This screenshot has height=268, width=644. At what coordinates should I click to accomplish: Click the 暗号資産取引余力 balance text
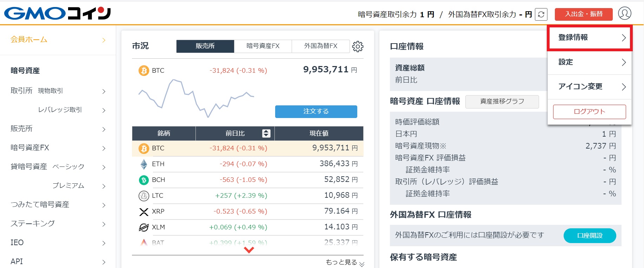396,14
